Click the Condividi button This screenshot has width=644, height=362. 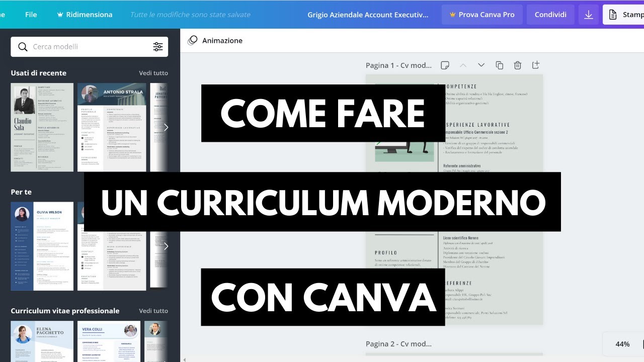pyautogui.click(x=550, y=15)
